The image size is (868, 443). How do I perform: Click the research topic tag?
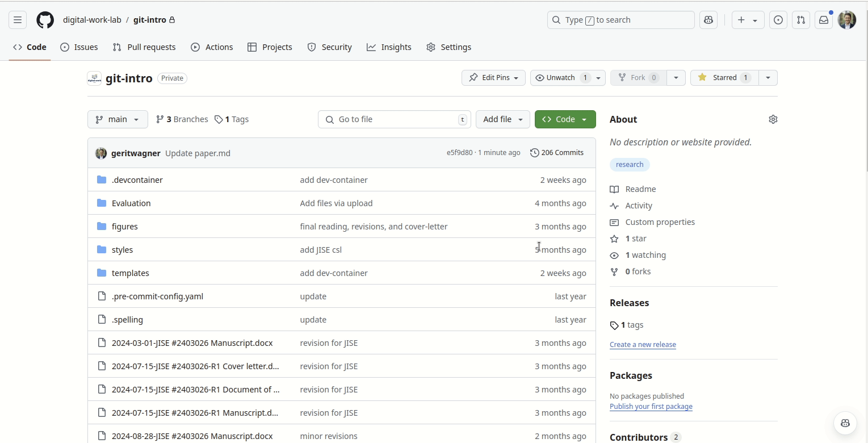coord(630,165)
